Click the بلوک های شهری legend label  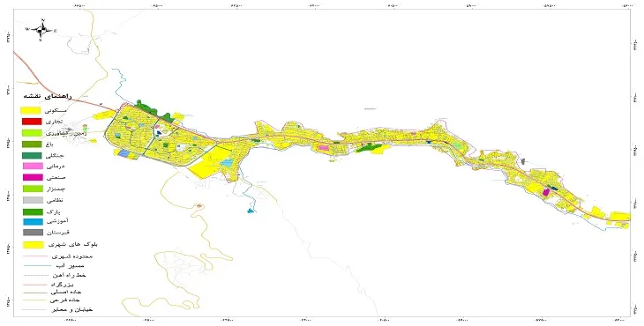(72, 244)
